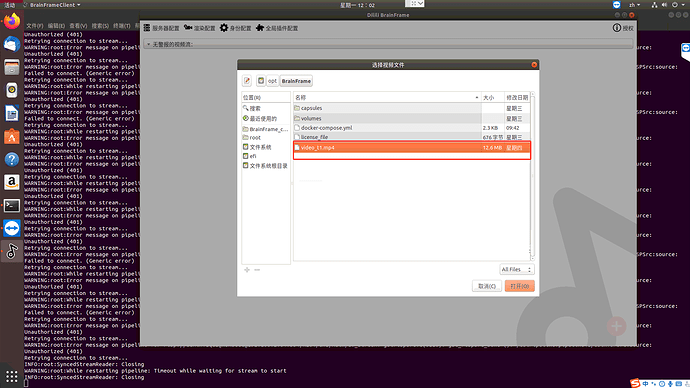The width and height of the screenshot is (690, 388).
Task: Click 活动 activities in top bar
Action: (10, 5)
